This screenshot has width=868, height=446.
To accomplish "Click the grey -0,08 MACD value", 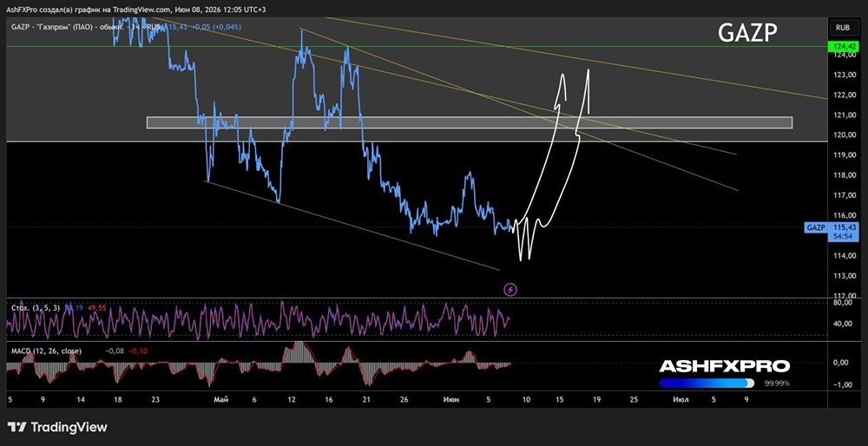I will (115, 351).
